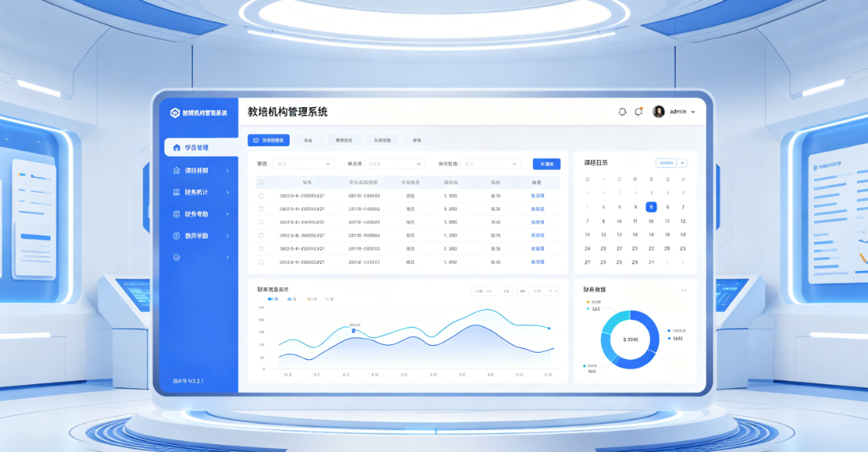
Task: Open the 学员 filter dropdown
Action: coord(303,164)
